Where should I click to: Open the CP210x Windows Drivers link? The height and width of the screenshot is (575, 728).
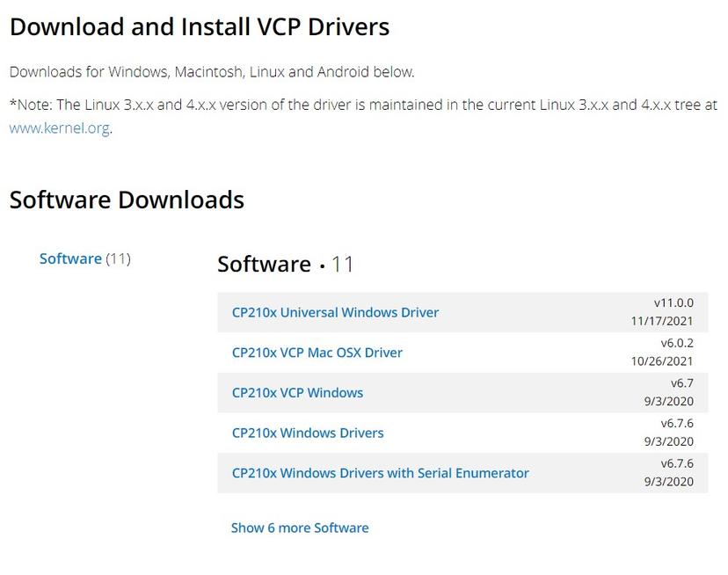click(x=308, y=433)
